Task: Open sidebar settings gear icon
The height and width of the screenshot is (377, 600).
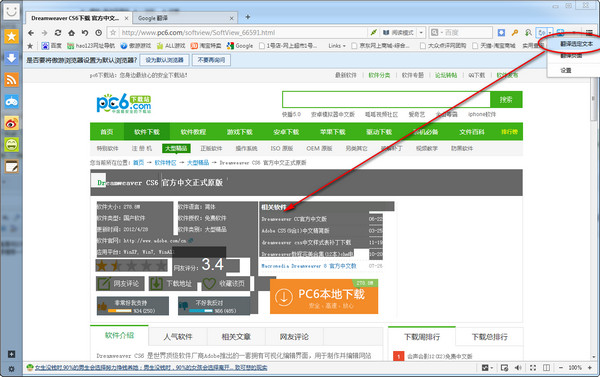Action: click(x=11, y=369)
